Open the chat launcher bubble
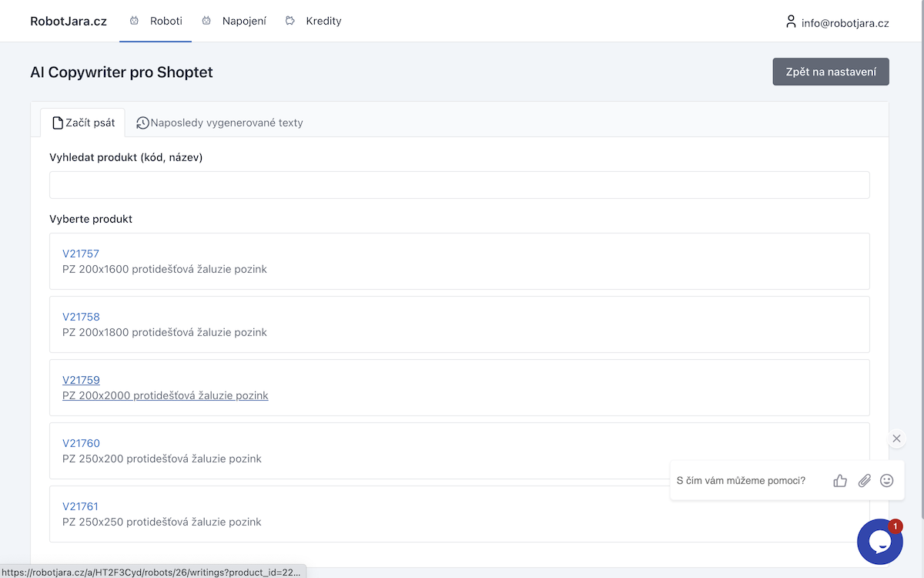 pyautogui.click(x=880, y=542)
